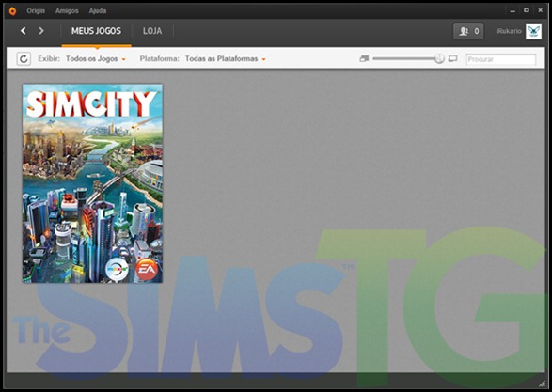Click the iRukario username
Image resolution: width=552 pixels, height=392 pixels.
[x=509, y=31]
